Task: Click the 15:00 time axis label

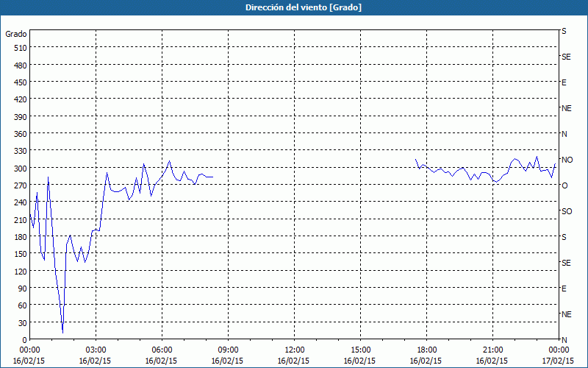Action: pos(360,350)
